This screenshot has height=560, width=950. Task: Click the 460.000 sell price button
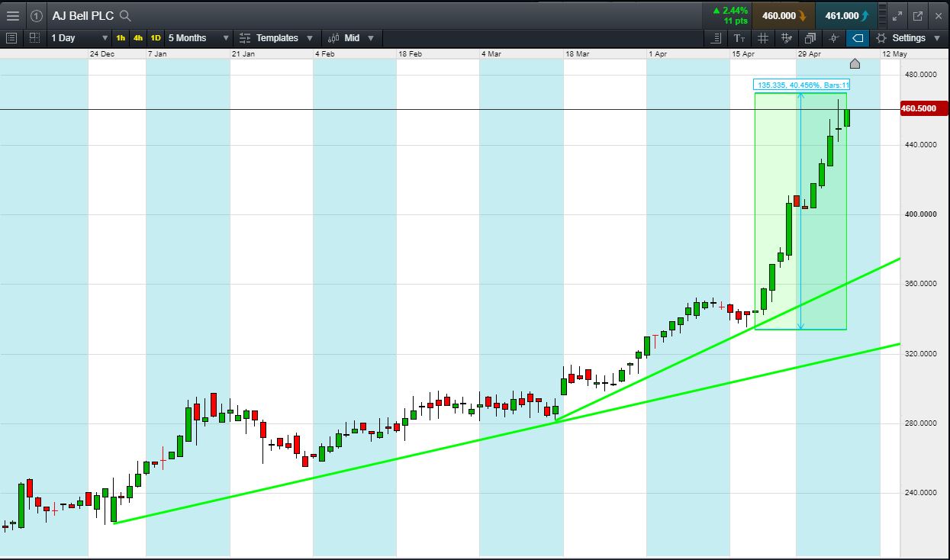tap(783, 15)
